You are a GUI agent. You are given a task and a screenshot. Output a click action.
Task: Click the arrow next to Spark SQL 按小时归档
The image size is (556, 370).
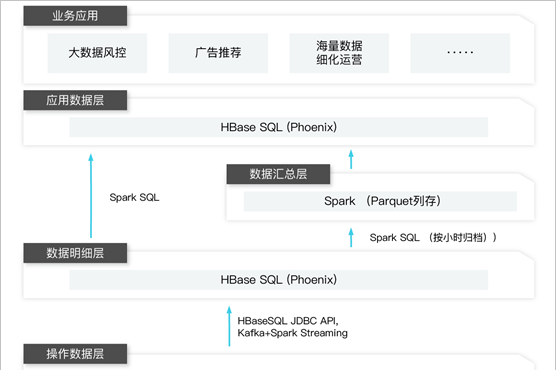[x=351, y=237]
